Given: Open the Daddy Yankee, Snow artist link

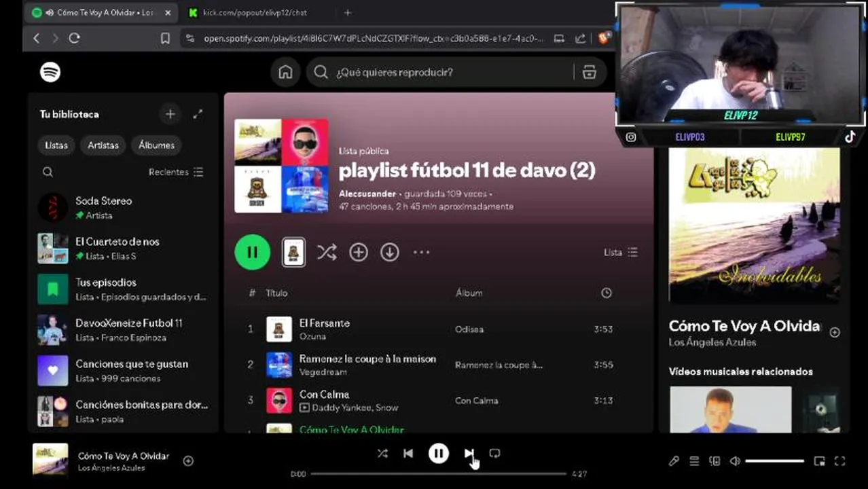Looking at the screenshot, I should click(355, 408).
